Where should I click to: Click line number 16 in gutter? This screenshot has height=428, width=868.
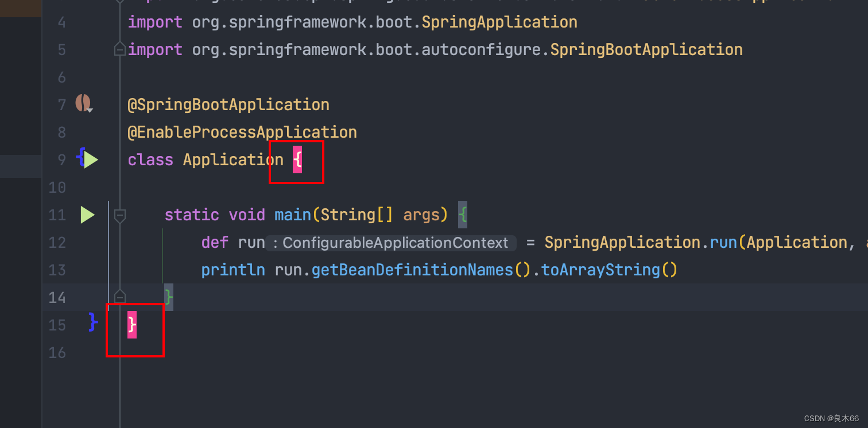(x=57, y=352)
